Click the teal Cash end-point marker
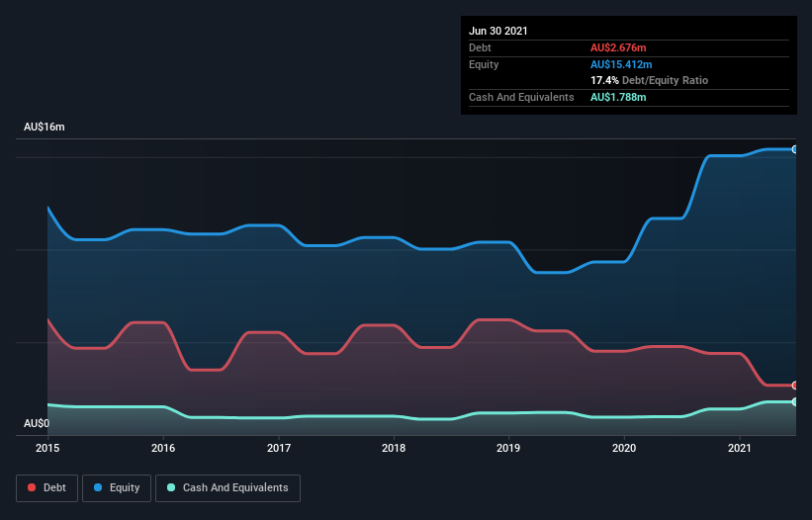 [x=795, y=402]
